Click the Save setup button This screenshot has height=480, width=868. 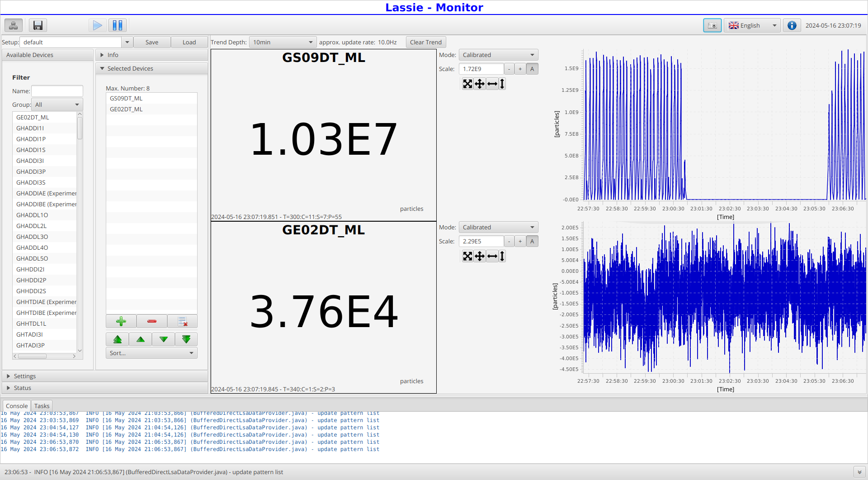[x=152, y=42]
